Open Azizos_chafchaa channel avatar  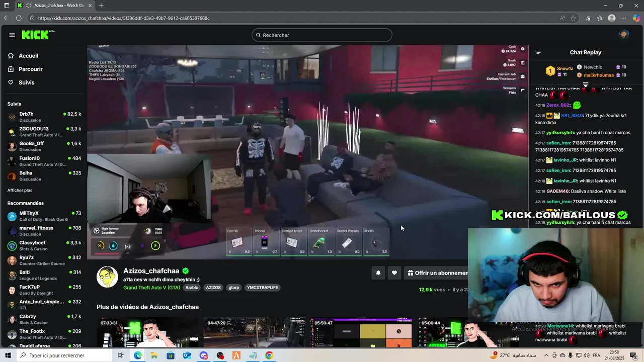pyautogui.click(x=107, y=277)
